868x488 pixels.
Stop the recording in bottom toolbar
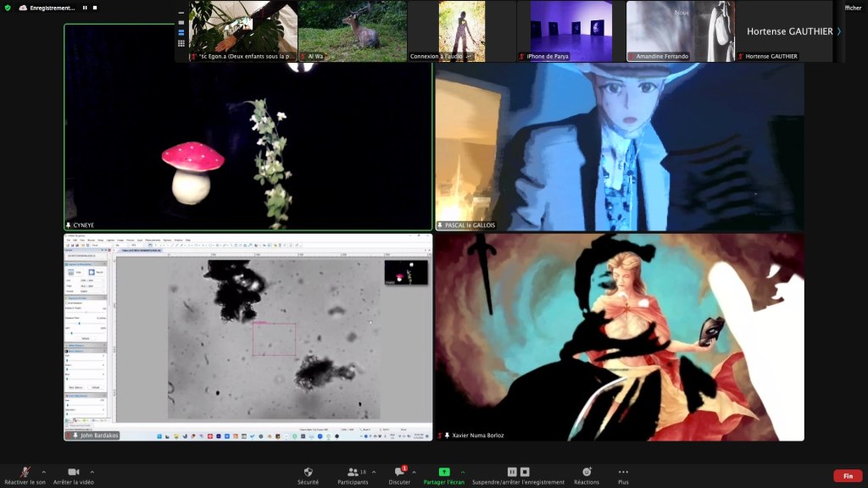tap(525, 472)
